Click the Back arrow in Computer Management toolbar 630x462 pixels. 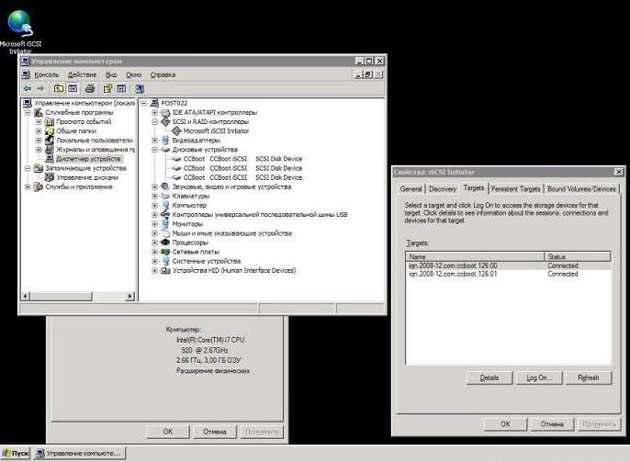click(27, 88)
